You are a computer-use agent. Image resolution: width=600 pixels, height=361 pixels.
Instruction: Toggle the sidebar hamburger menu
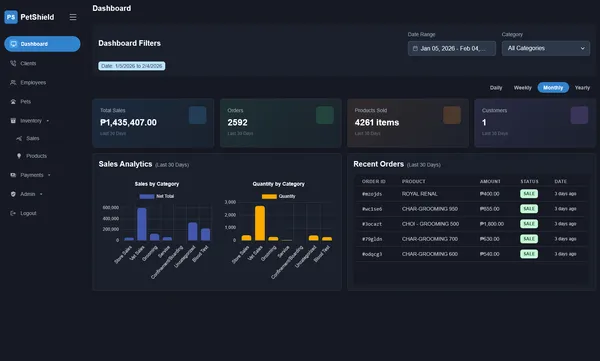tap(73, 17)
